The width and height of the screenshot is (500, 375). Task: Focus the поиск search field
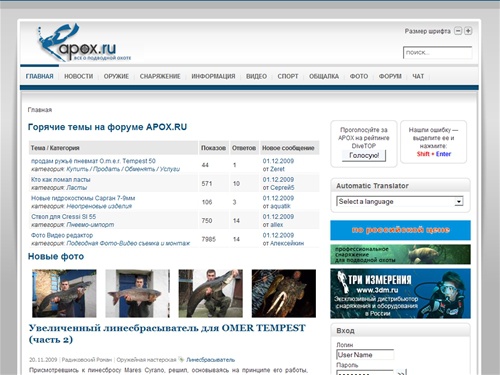click(x=437, y=53)
